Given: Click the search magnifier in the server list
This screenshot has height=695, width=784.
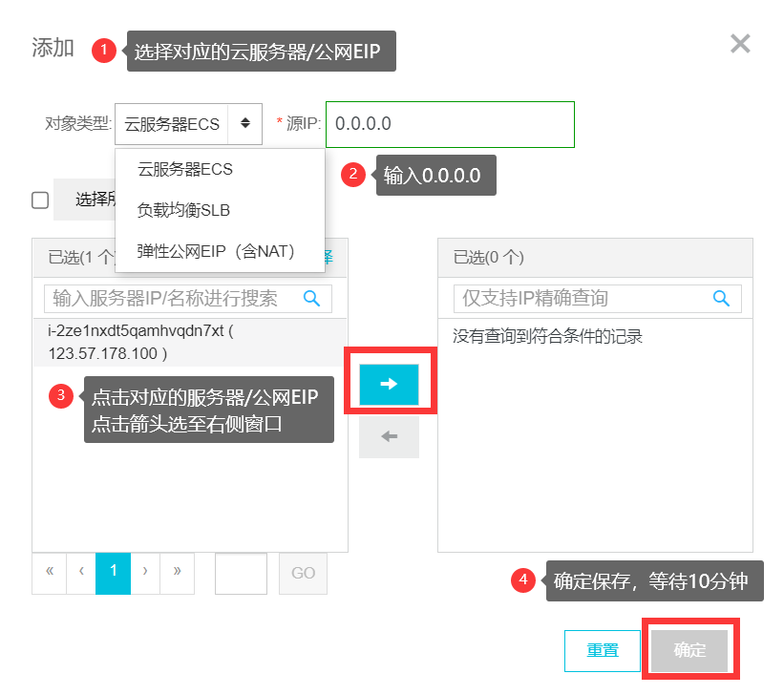Looking at the screenshot, I should pyautogui.click(x=311, y=298).
